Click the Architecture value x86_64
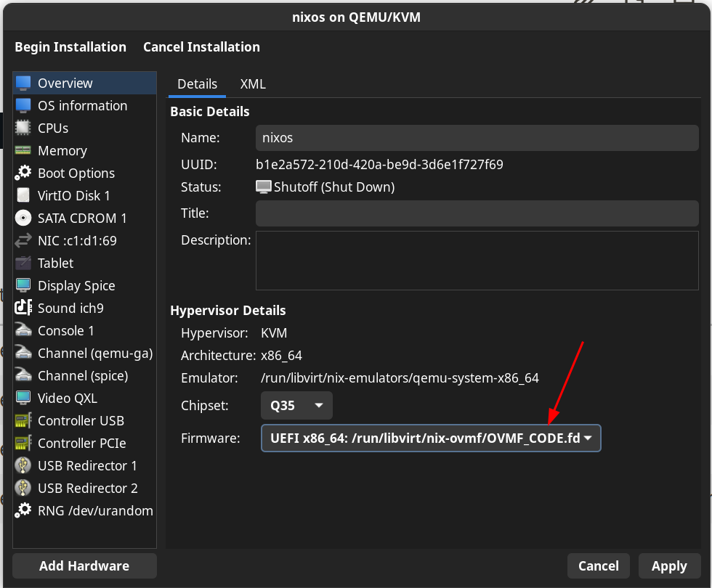This screenshot has height=588, width=712. 281,355
